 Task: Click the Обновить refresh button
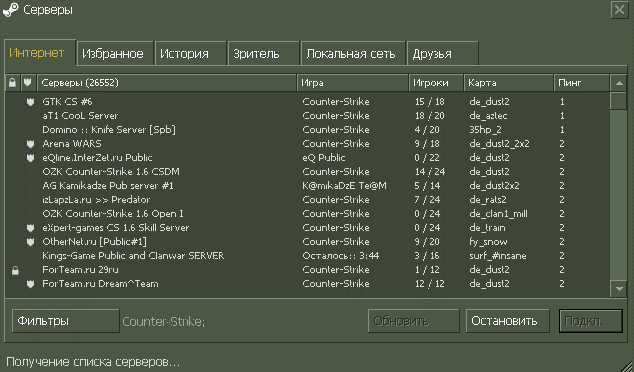[414, 321]
